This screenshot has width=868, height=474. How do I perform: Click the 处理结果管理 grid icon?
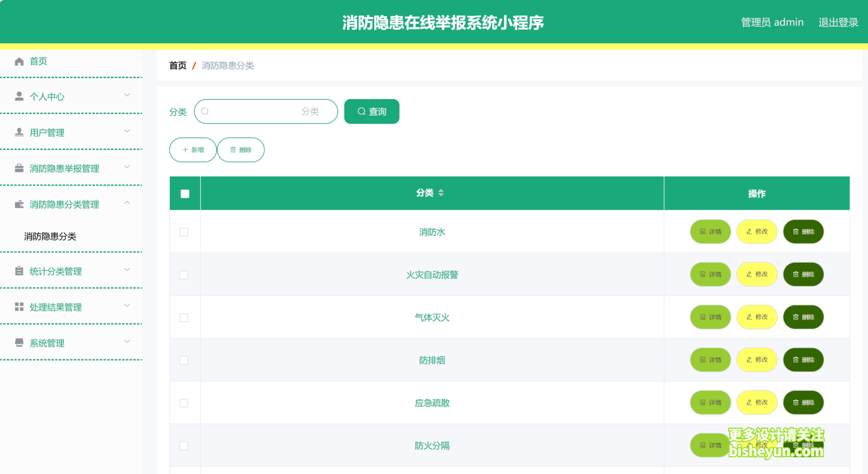pyautogui.click(x=18, y=307)
